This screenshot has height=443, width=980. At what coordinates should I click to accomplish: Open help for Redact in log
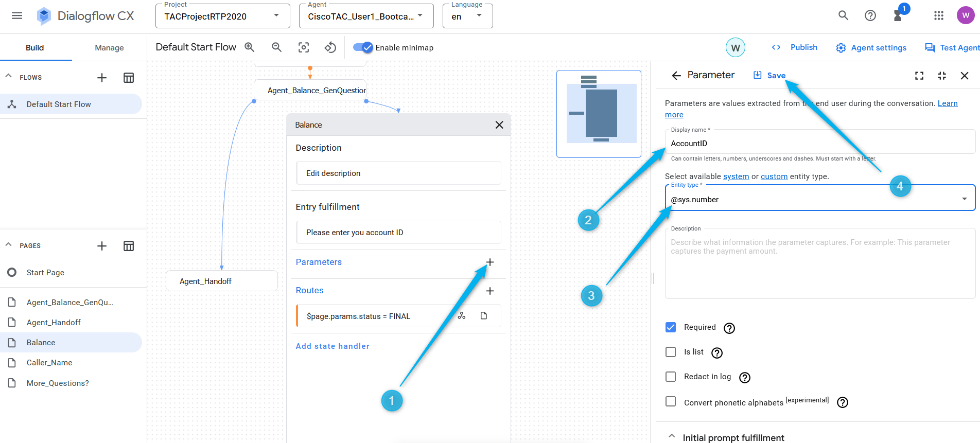745,378
